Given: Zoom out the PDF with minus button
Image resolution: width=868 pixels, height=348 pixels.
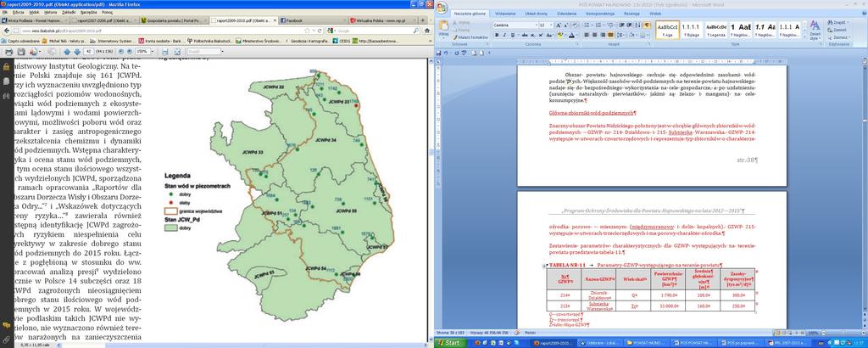Looking at the screenshot, I should click(x=120, y=52).
